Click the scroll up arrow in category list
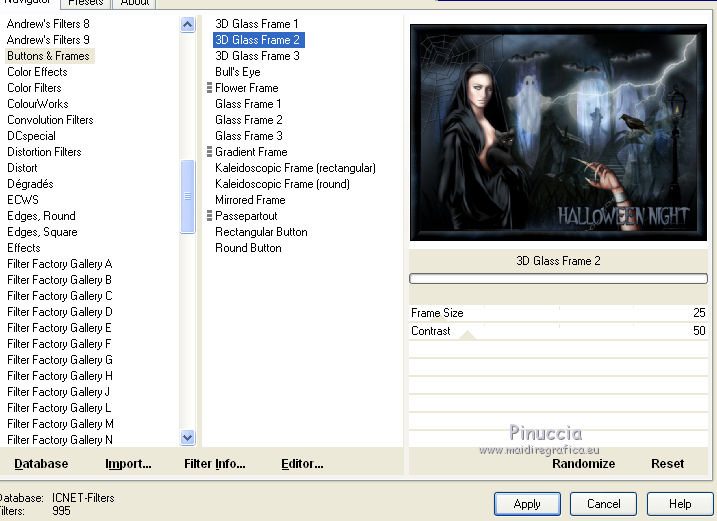Screen dimensions: 717x521 (187, 24)
